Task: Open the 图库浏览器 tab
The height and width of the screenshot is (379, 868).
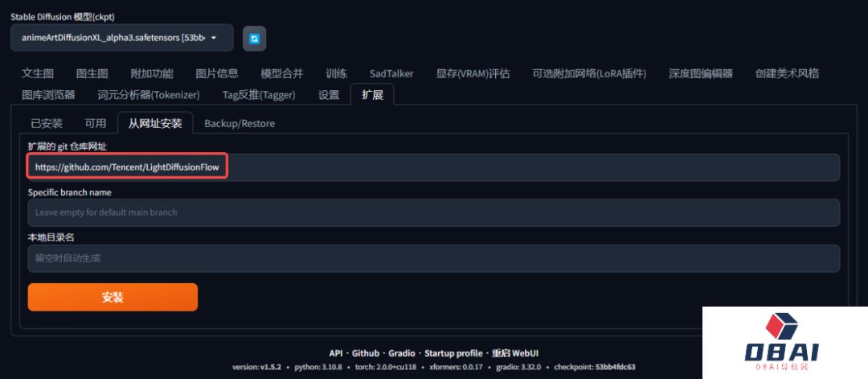Action: pos(48,95)
